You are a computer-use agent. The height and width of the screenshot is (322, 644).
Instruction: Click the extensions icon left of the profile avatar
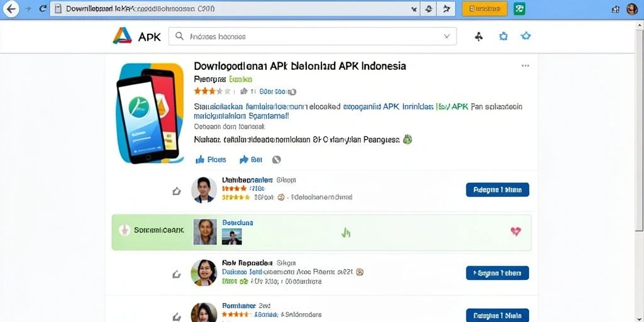click(616, 9)
